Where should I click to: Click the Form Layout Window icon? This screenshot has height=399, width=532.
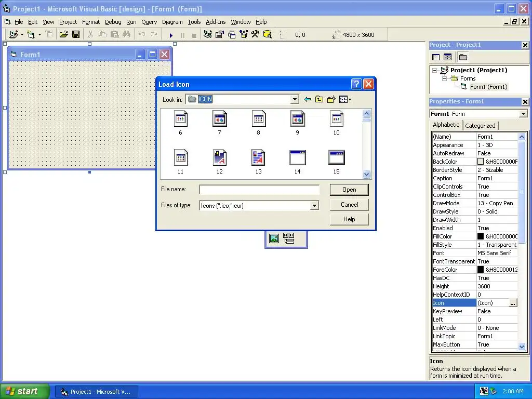(232, 34)
